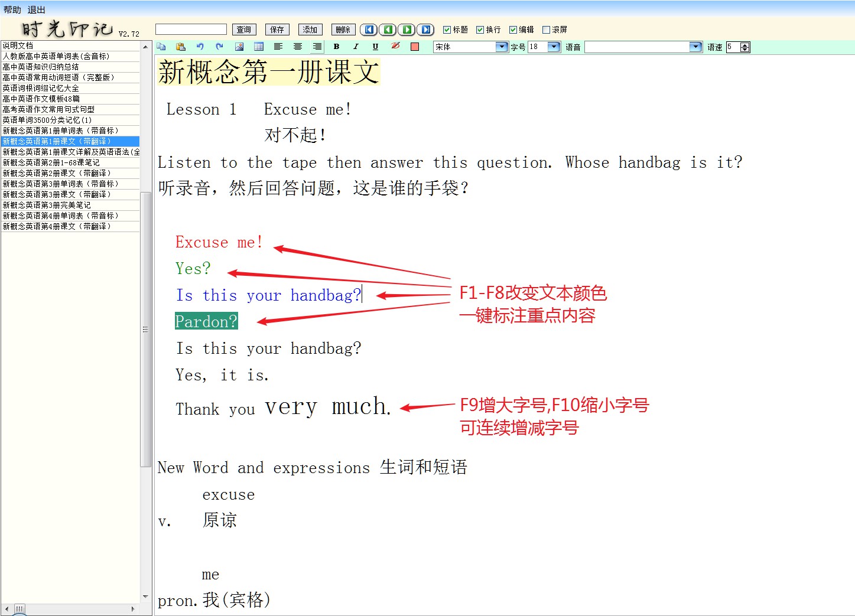Redo the last edit

220,47
